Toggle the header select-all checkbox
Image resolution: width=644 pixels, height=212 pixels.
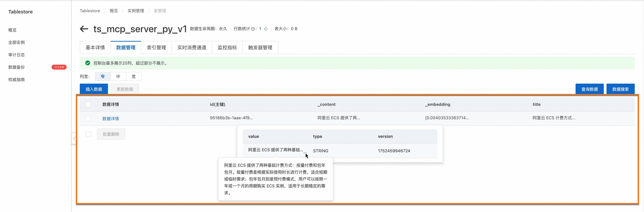(88, 104)
